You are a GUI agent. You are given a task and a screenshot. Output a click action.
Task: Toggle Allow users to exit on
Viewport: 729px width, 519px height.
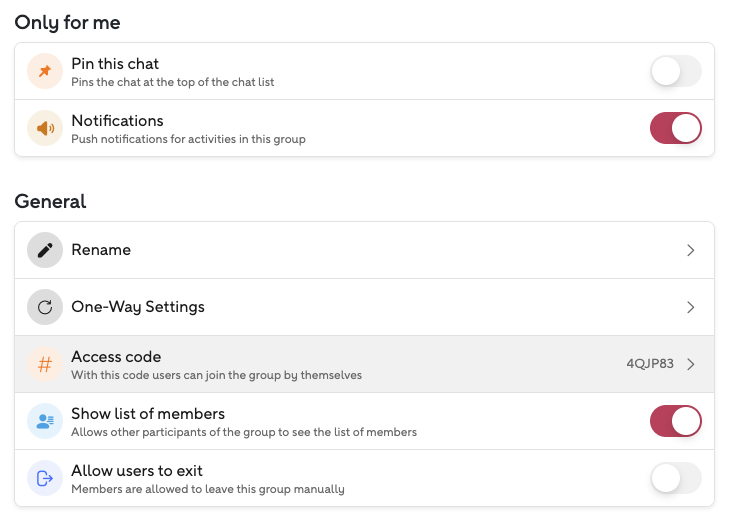tap(676, 478)
